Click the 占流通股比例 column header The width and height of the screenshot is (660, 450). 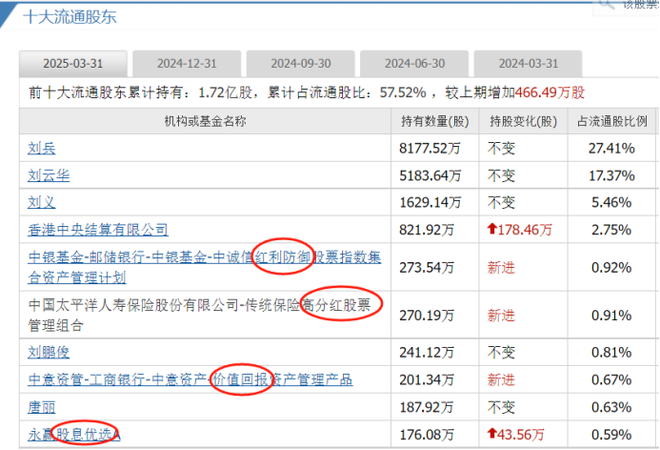[x=612, y=121]
